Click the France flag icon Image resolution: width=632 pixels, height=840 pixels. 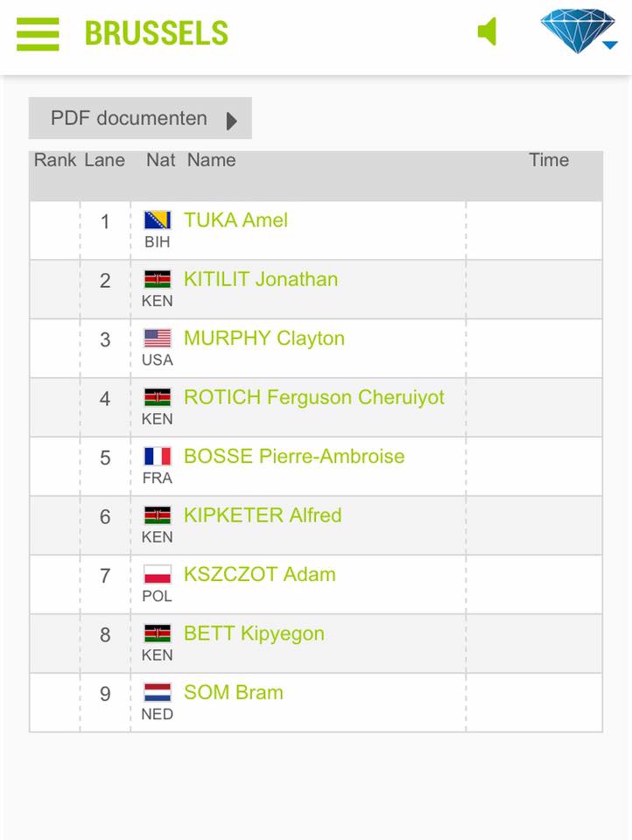pos(158,457)
